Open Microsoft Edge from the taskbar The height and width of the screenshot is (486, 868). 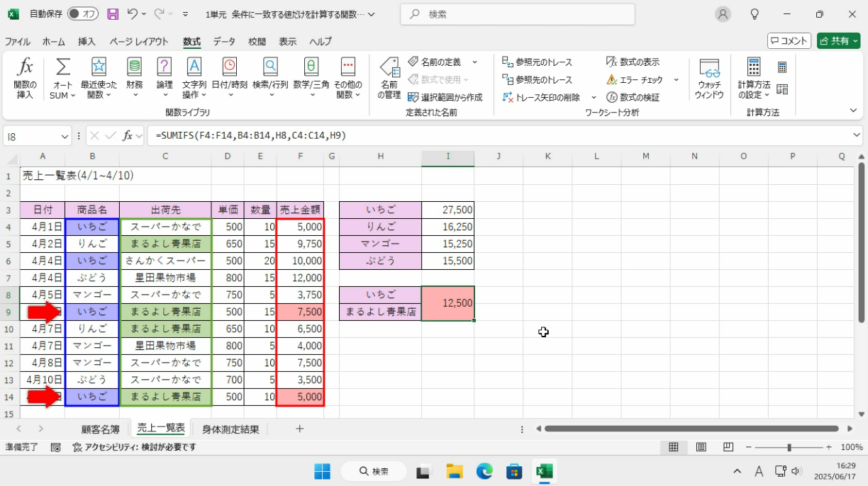pyautogui.click(x=484, y=471)
